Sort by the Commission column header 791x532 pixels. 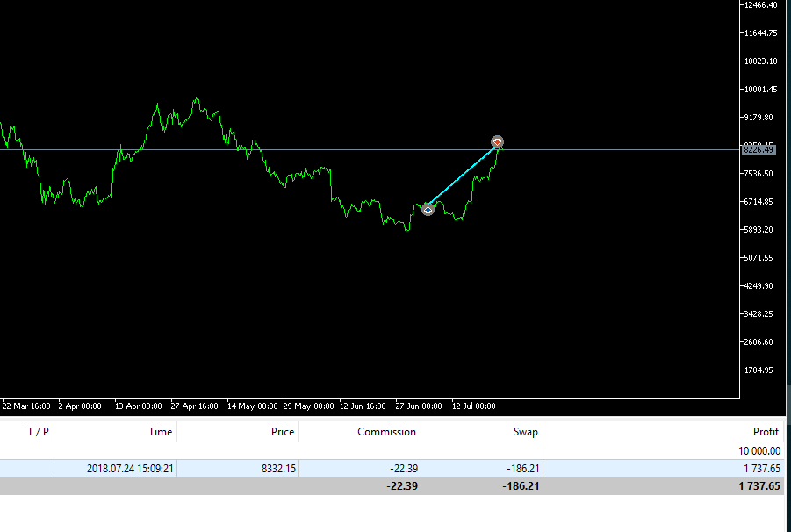click(x=386, y=432)
